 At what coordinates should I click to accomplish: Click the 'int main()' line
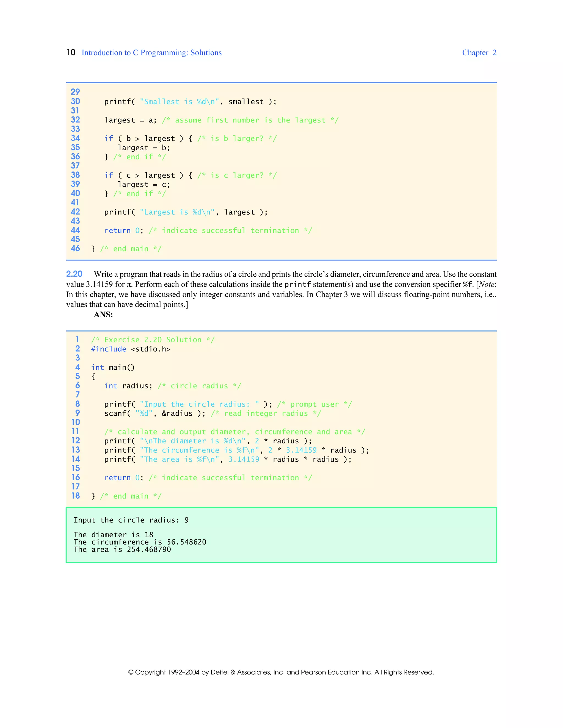(113, 367)
